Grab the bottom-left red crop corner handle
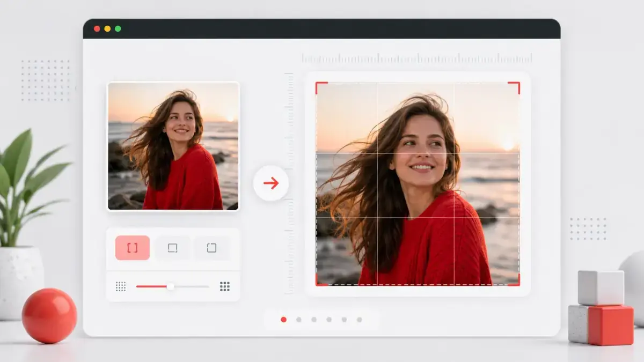The width and height of the screenshot is (644, 362). tap(321, 280)
